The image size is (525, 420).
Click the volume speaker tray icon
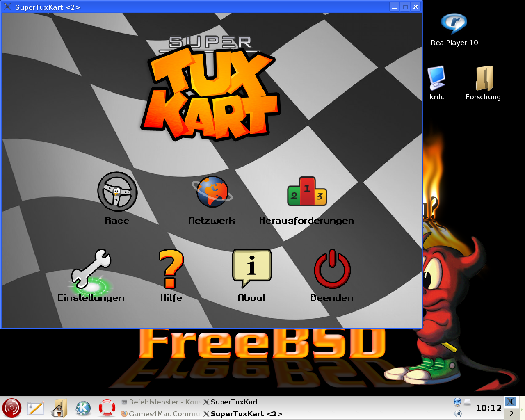click(457, 413)
